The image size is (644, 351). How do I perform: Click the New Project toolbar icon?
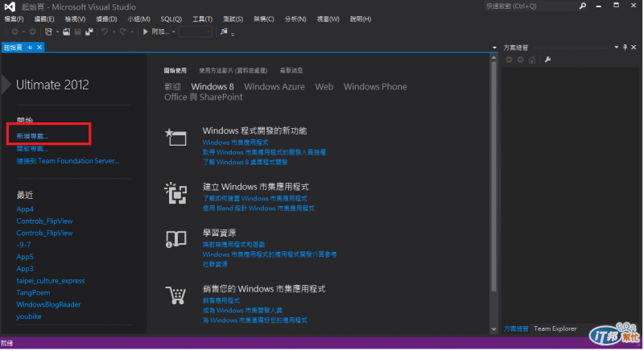point(48,31)
